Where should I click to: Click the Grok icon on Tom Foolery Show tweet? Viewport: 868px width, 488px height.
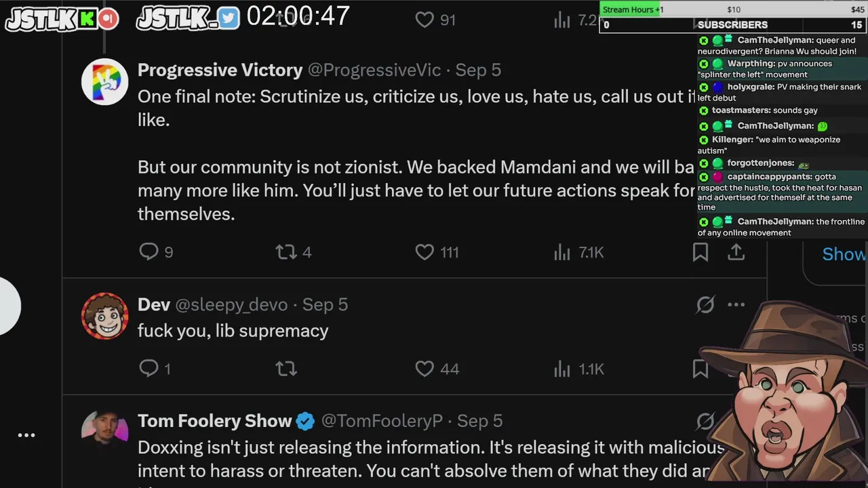(x=705, y=421)
